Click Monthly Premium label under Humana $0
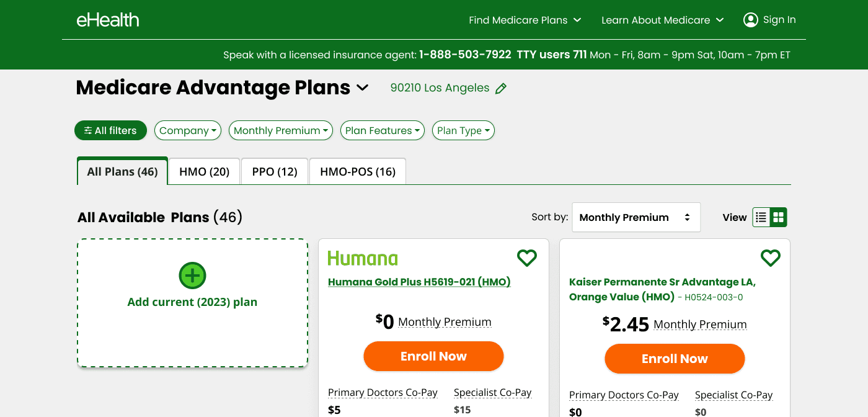Screen dimensions: 868x417 pyautogui.click(x=445, y=322)
